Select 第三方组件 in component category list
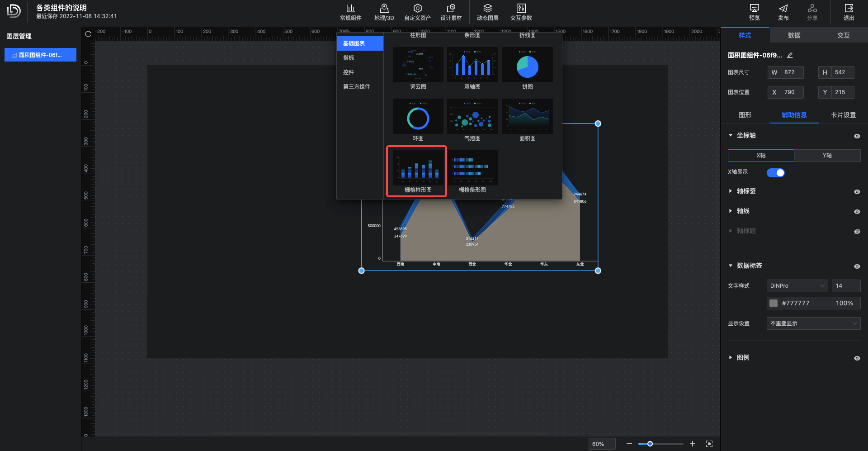 [360, 87]
